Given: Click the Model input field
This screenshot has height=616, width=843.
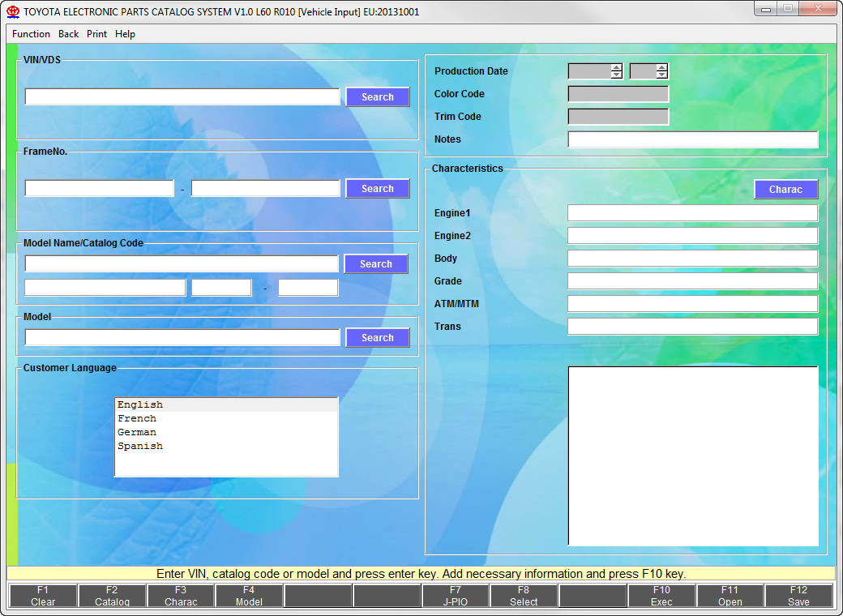Looking at the screenshot, I should (182, 337).
